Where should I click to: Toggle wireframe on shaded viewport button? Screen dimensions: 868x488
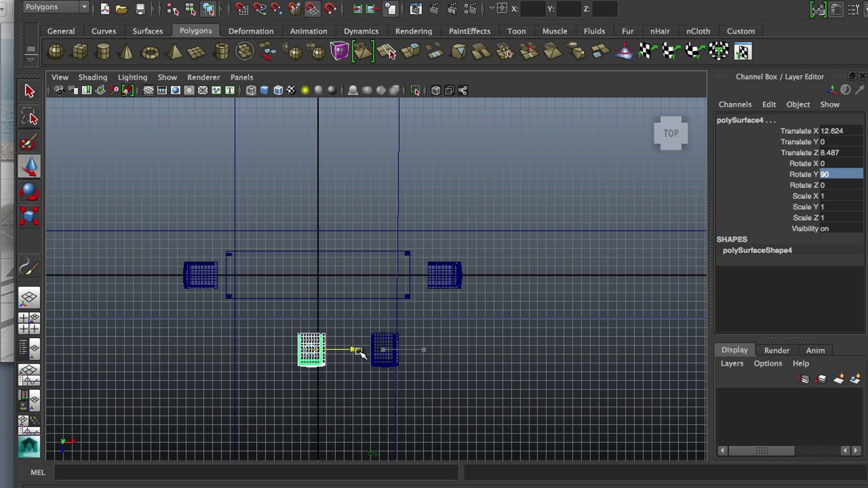pyautogui.click(x=278, y=90)
